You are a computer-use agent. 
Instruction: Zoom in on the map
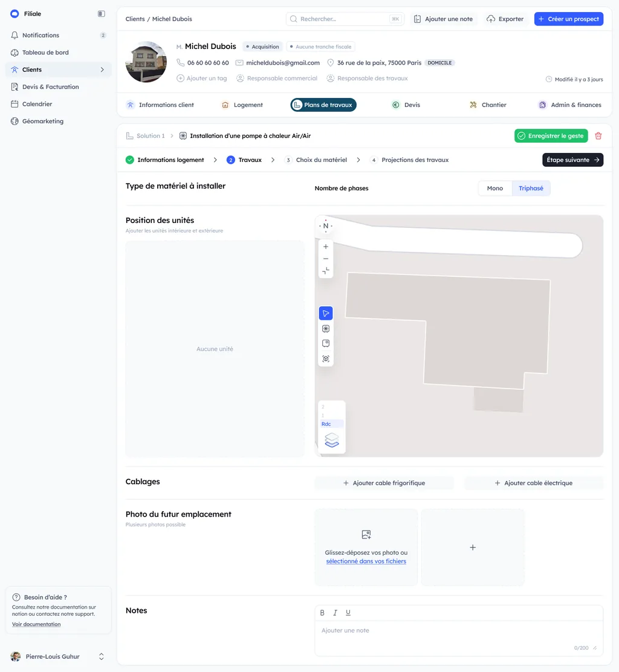pyautogui.click(x=326, y=247)
